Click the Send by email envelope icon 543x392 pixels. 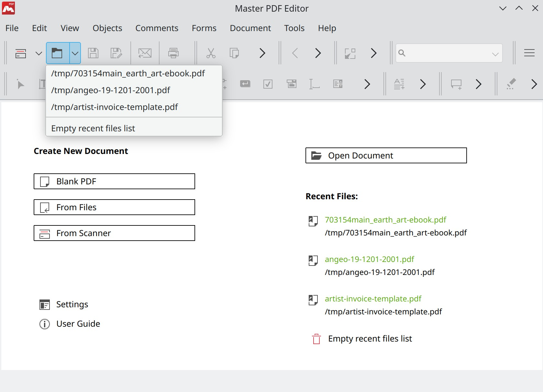click(x=145, y=53)
